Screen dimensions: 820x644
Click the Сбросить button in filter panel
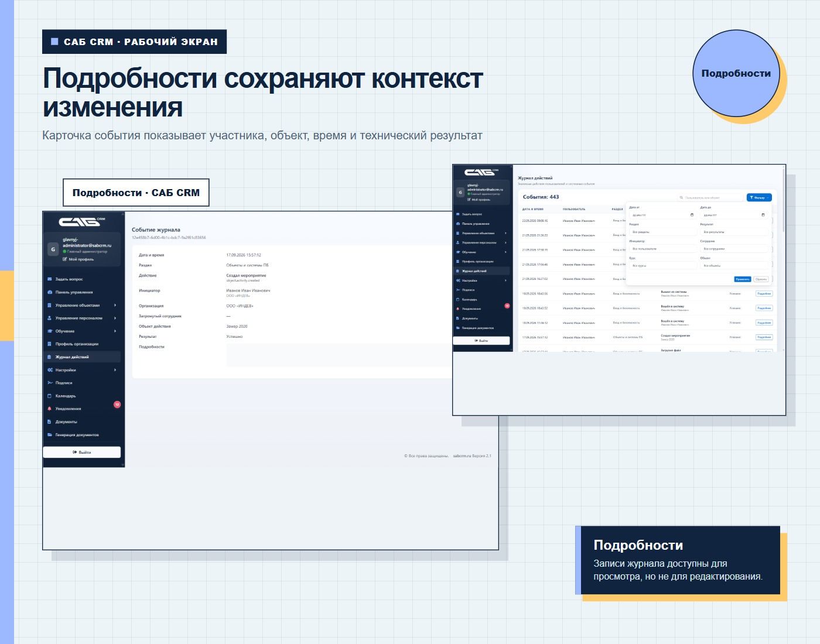point(760,279)
